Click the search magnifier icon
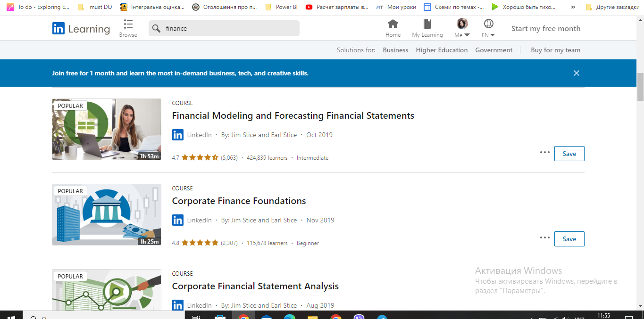Image resolution: width=644 pixels, height=319 pixels. click(156, 28)
